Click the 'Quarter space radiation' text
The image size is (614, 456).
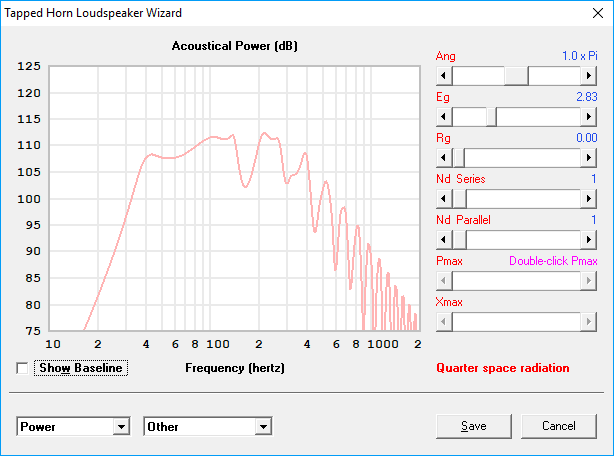coord(503,368)
